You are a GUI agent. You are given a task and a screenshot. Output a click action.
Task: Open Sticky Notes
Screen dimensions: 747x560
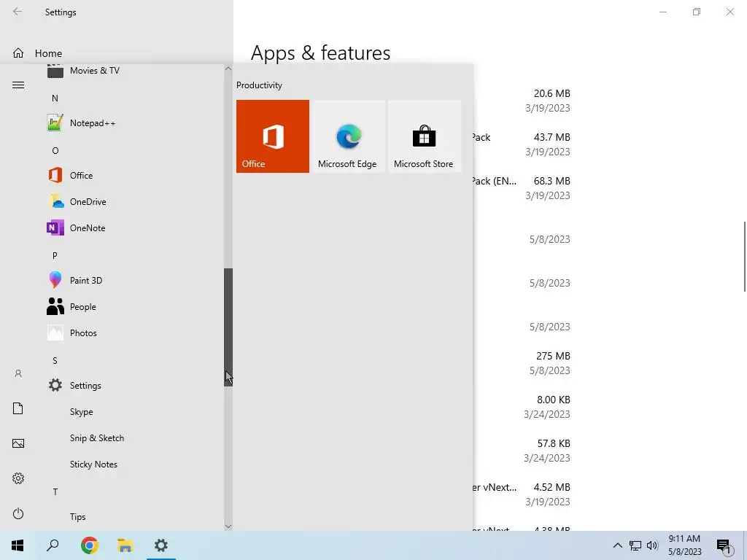133,464
